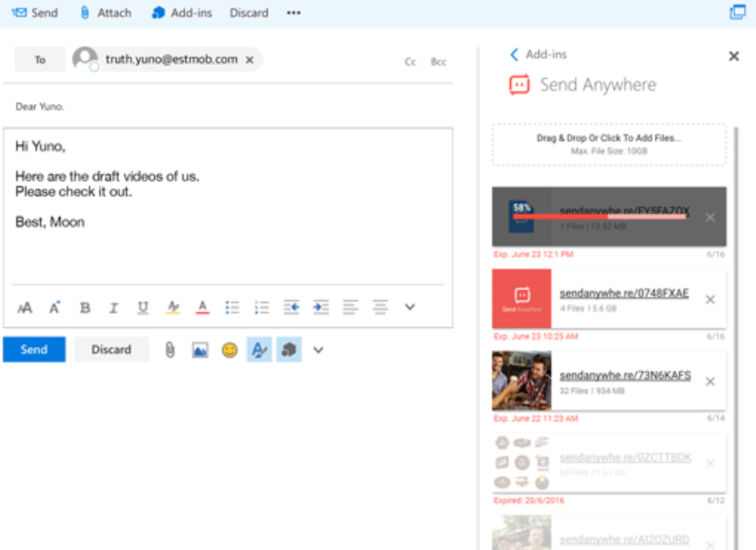
Task: Center align text
Action: (x=380, y=307)
